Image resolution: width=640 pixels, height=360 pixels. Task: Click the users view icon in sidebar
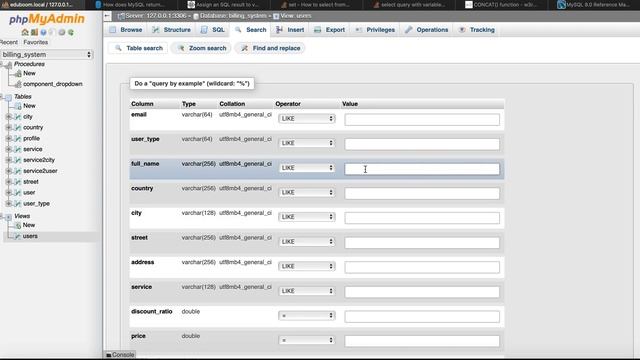[x=18, y=236]
